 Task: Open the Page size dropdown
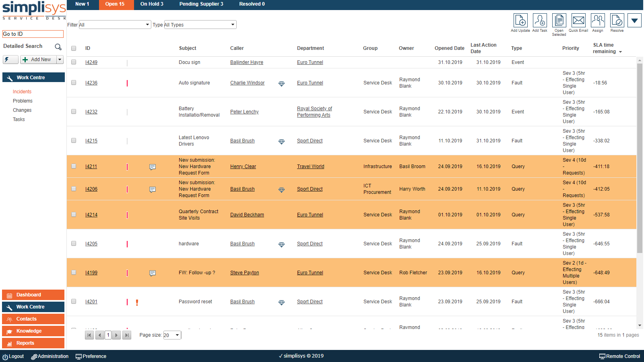click(x=172, y=335)
